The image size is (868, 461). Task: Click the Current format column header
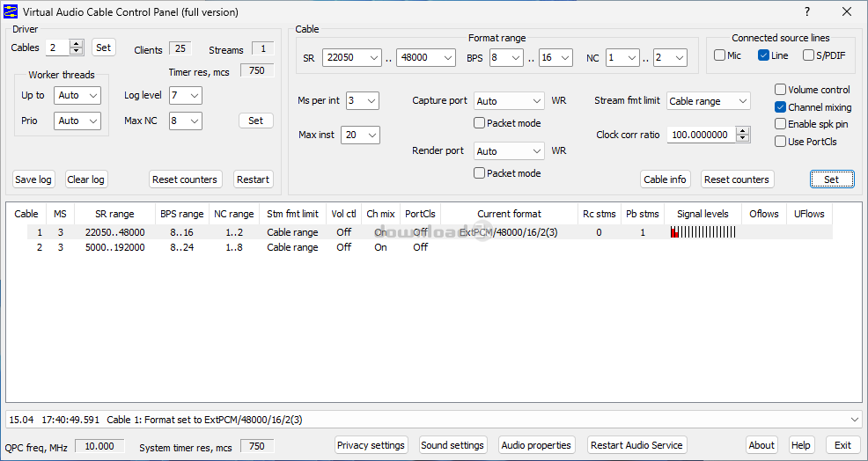tap(510, 214)
